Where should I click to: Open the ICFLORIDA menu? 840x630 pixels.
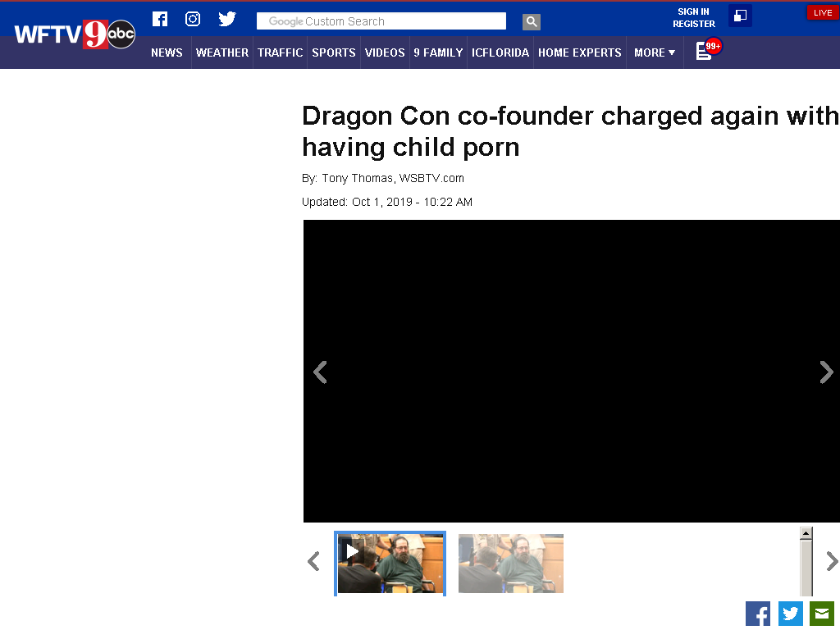500,52
